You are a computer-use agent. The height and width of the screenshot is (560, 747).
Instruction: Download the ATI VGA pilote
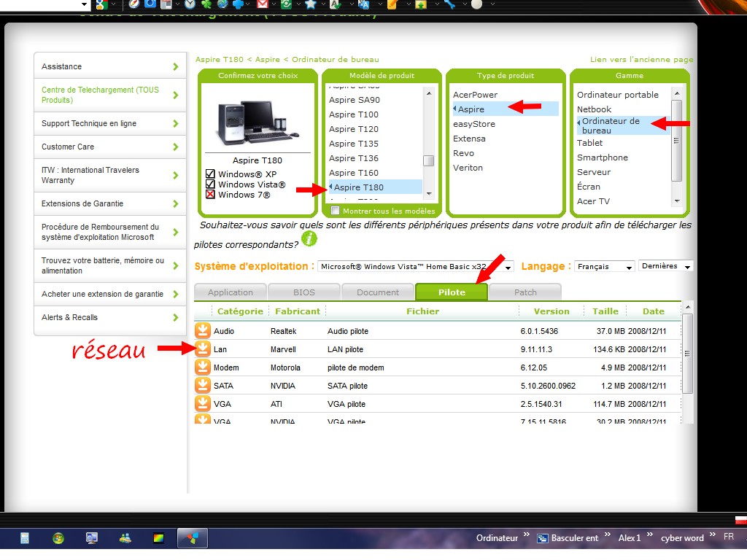(202, 404)
